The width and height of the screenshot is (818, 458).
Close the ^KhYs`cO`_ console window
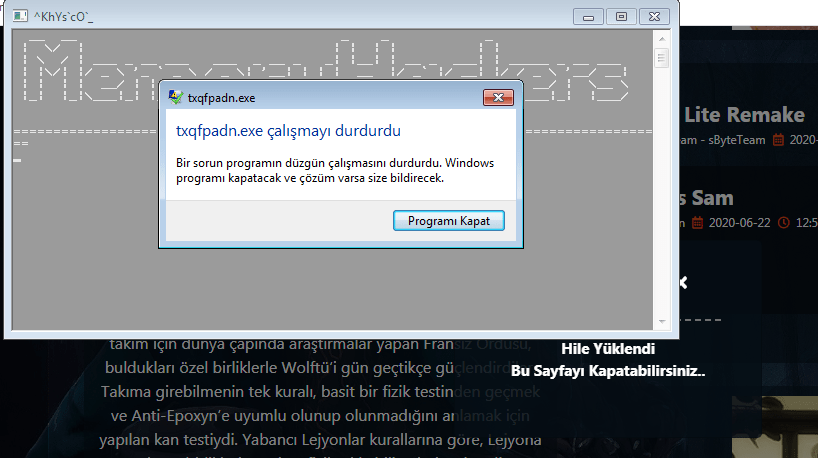[654, 17]
